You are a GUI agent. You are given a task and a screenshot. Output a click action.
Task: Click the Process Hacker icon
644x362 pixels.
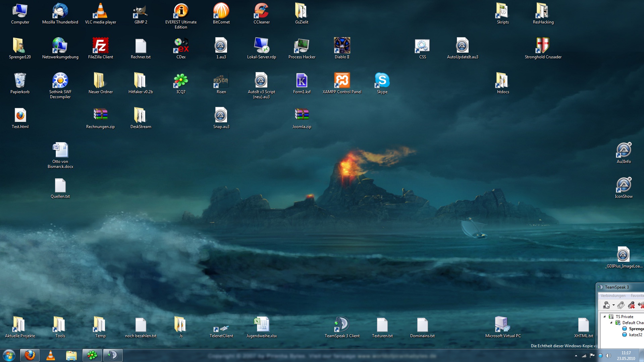pyautogui.click(x=302, y=46)
